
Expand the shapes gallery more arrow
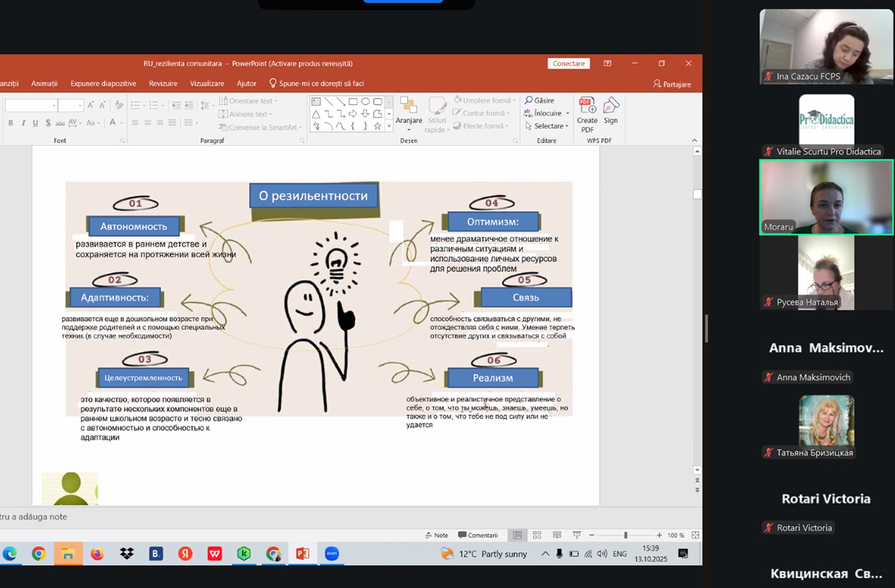click(x=389, y=126)
